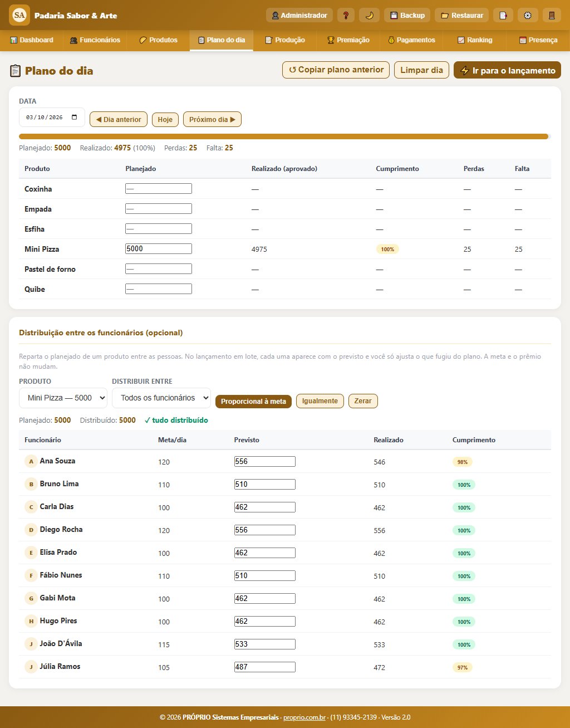This screenshot has height=728, width=570.
Task: Switch to the Produtos tab
Action: (x=158, y=40)
